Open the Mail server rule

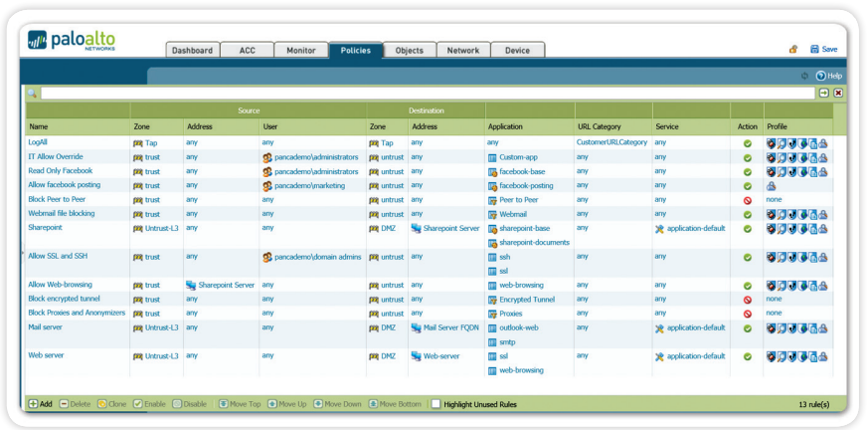(46, 327)
